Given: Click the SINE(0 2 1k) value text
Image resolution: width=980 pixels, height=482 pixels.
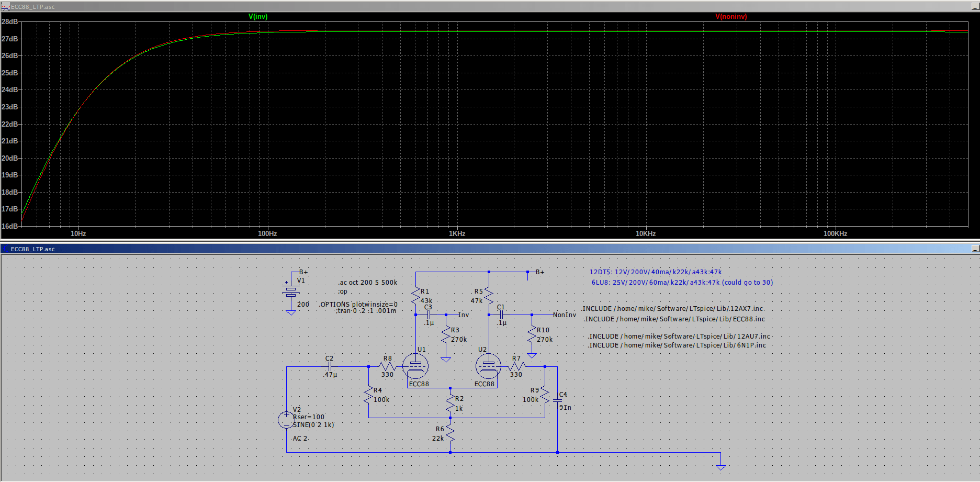Looking at the screenshot, I should click(x=313, y=425).
